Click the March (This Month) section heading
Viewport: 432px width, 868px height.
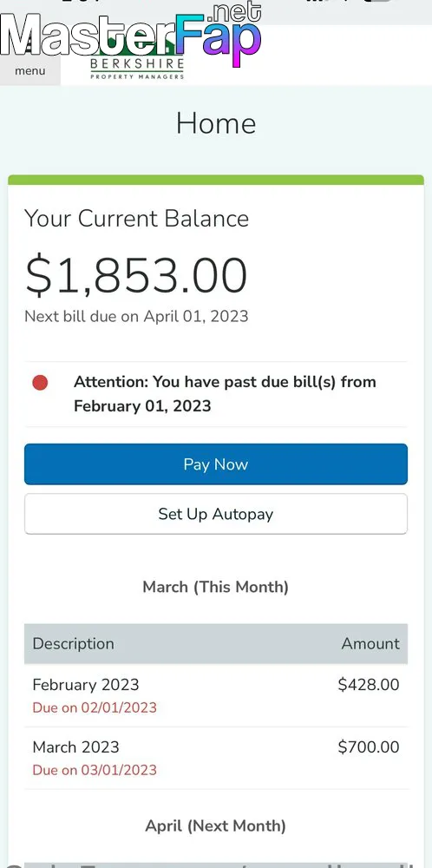click(216, 587)
